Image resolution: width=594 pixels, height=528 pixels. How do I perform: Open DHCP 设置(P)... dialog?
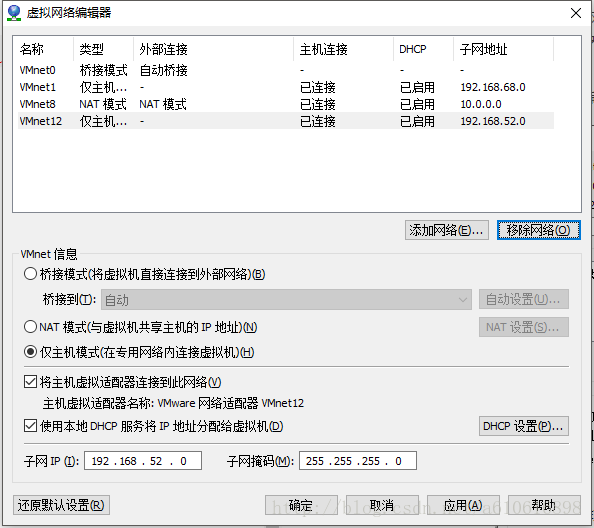pyautogui.click(x=524, y=426)
